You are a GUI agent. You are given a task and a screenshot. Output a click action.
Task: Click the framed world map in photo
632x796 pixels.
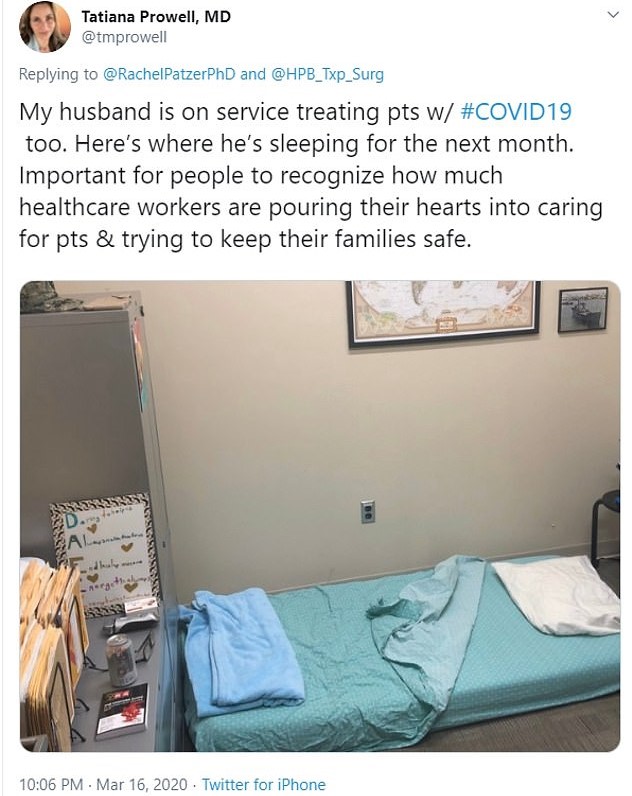(x=443, y=313)
